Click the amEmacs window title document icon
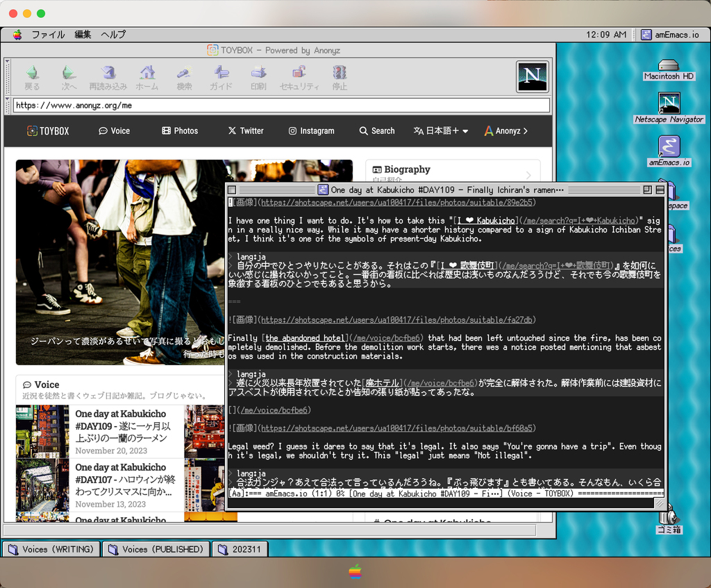This screenshot has width=711, height=588. [x=323, y=190]
